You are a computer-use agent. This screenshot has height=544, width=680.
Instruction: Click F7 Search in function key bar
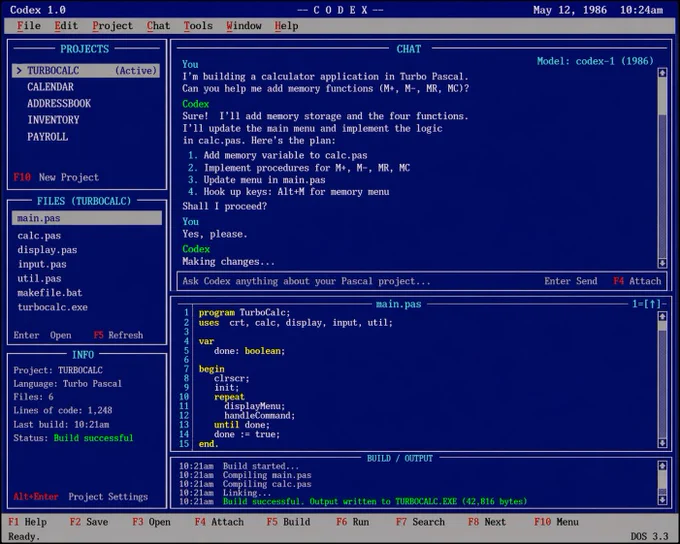click(x=420, y=522)
